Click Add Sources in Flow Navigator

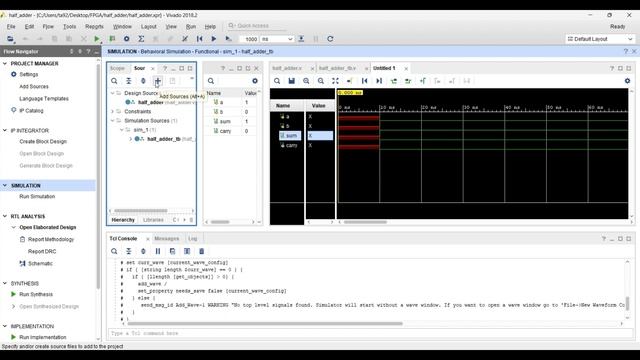[x=34, y=87]
